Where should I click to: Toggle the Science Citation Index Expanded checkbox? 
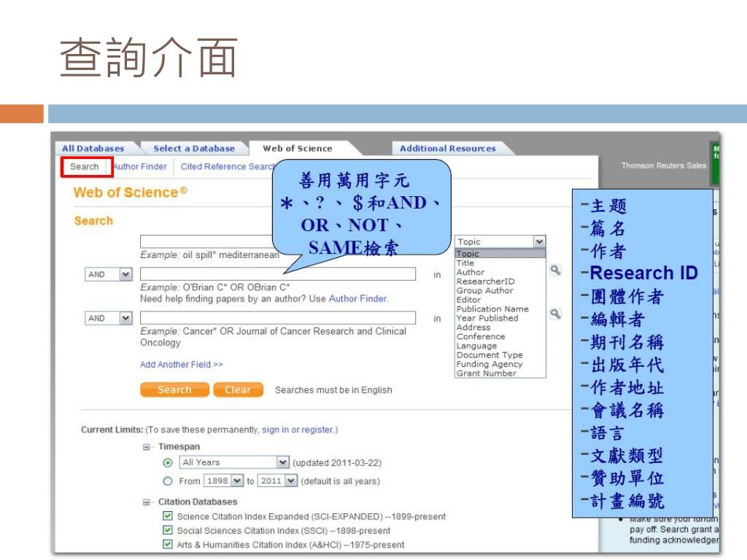tap(167, 516)
